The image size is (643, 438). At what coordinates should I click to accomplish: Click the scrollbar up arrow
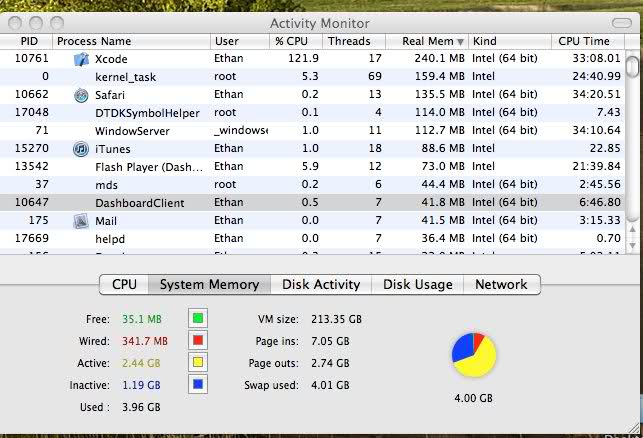point(633,229)
